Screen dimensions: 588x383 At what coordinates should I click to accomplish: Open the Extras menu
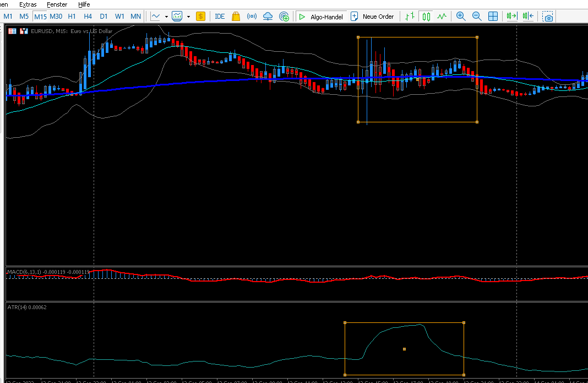(x=28, y=4)
